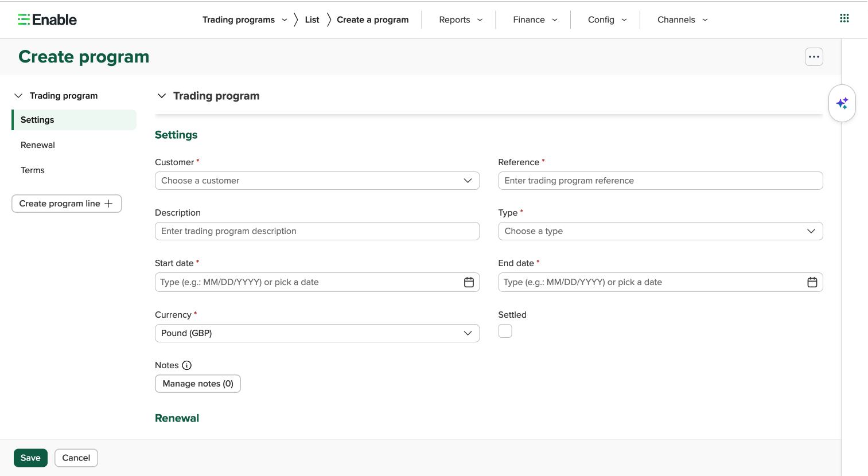Open the apps grid icon
Image resolution: width=868 pixels, height=476 pixels.
pos(844,18)
